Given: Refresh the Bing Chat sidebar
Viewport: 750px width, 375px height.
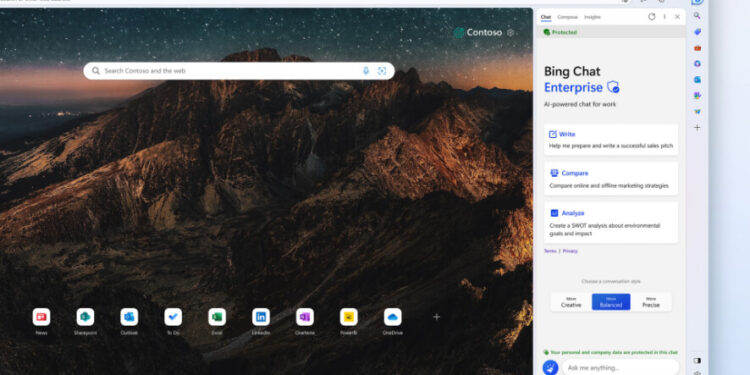Looking at the screenshot, I should coord(651,17).
